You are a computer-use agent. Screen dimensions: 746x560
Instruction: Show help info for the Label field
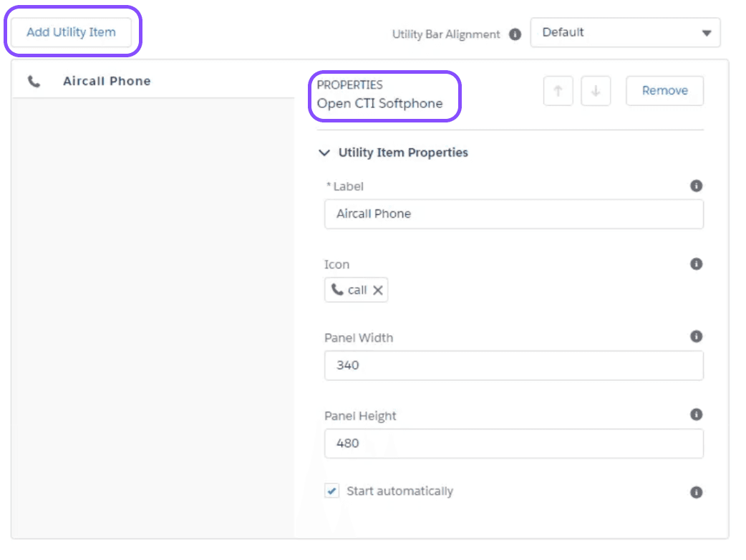coord(696,186)
